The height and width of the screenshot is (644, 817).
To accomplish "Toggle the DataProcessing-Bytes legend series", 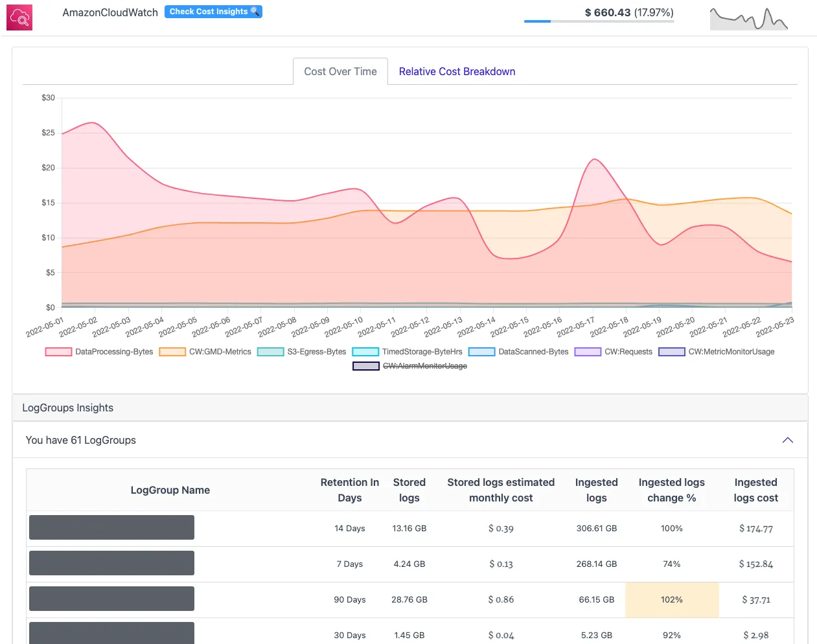I will 99,352.
